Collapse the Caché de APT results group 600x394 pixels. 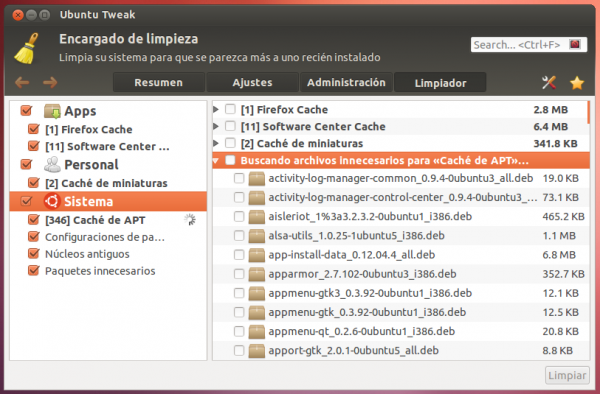216,161
